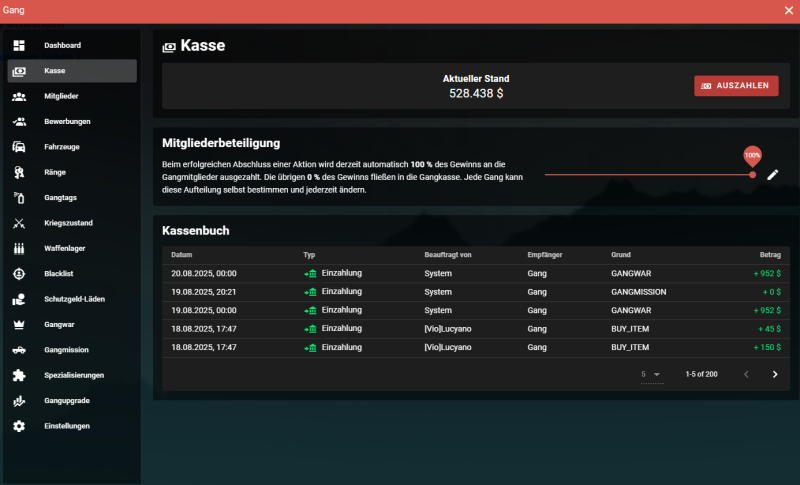Image resolution: width=800 pixels, height=485 pixels.
Task: Click the Beauftragt von column header
Action: click(x=448, y=254)
